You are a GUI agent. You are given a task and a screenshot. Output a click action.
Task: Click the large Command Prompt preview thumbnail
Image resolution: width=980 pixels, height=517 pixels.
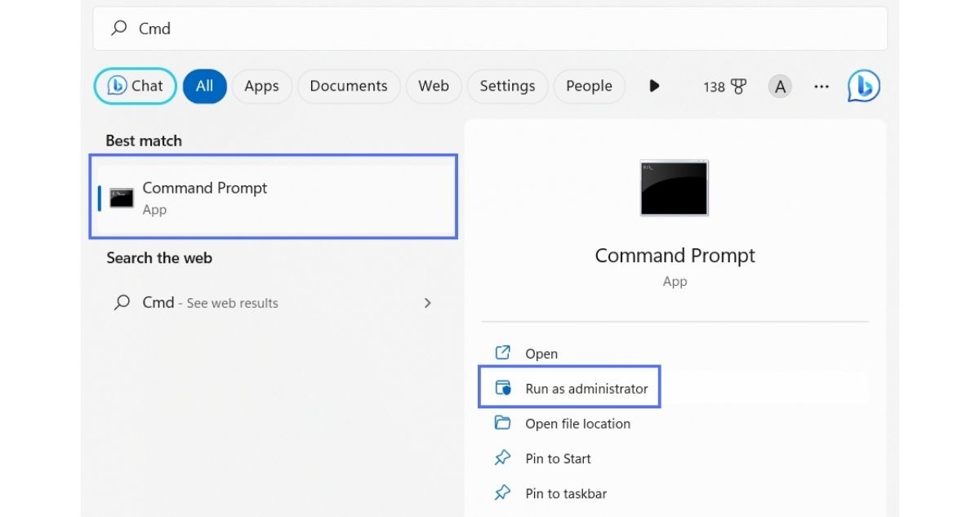point(675,188)
